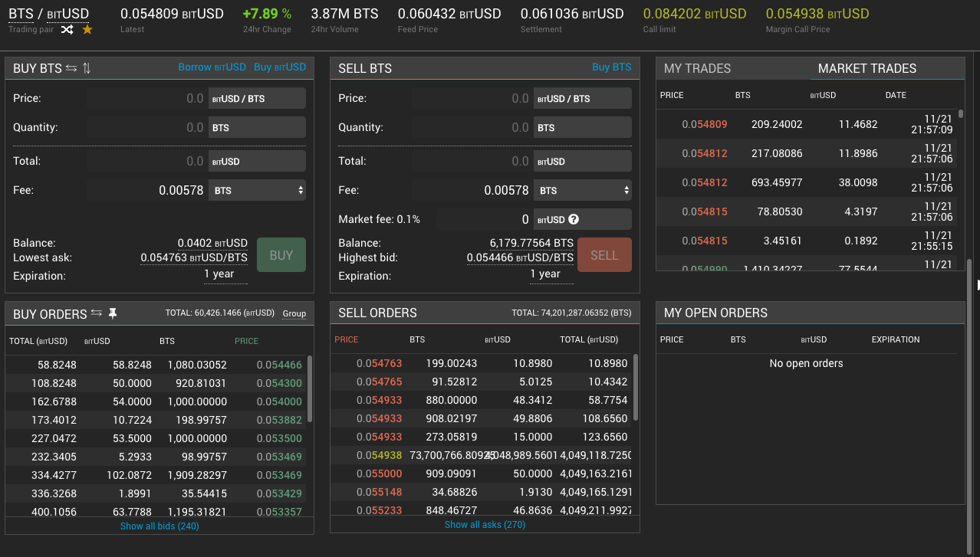Click the vertical swap arrows beside BUY BTS
The image size is (980, 557).
[87, 68]
